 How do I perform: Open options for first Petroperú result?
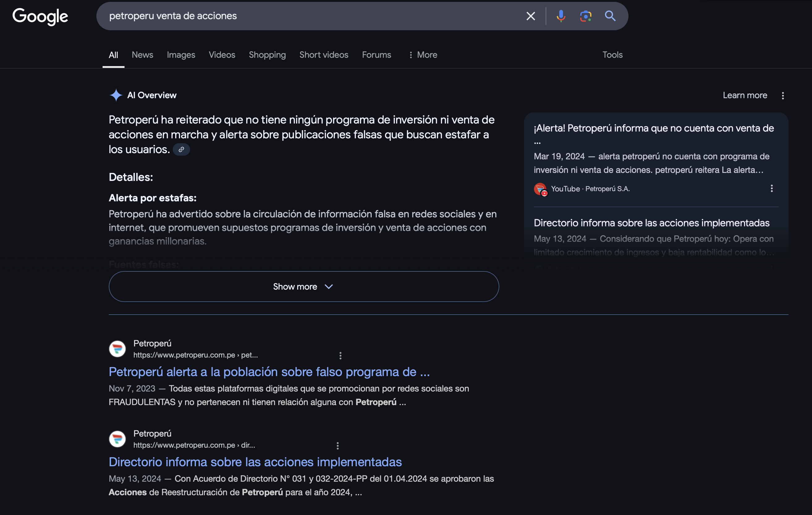point(340,355)
